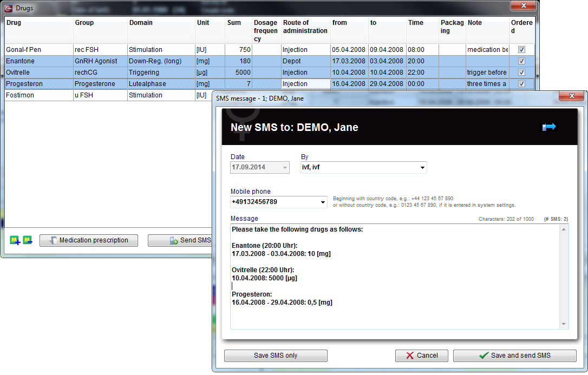Click the Packaging column header
This screenshot has height=375, width=588.
click(452, 30)
